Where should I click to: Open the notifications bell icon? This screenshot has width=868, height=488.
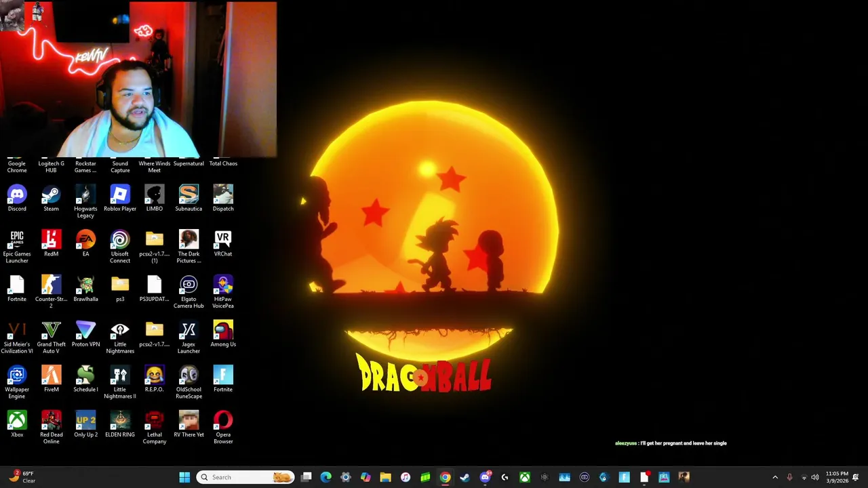point(856,477)
